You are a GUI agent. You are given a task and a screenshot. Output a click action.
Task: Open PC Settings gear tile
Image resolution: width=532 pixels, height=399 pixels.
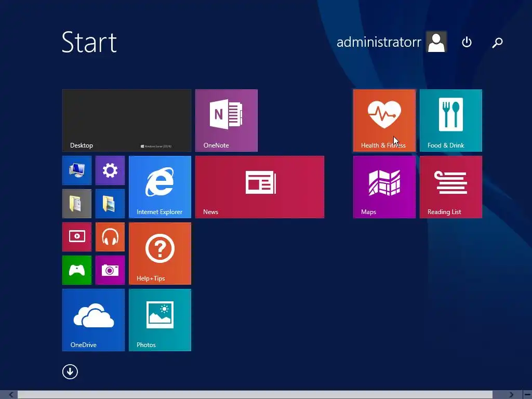[110, 170]
